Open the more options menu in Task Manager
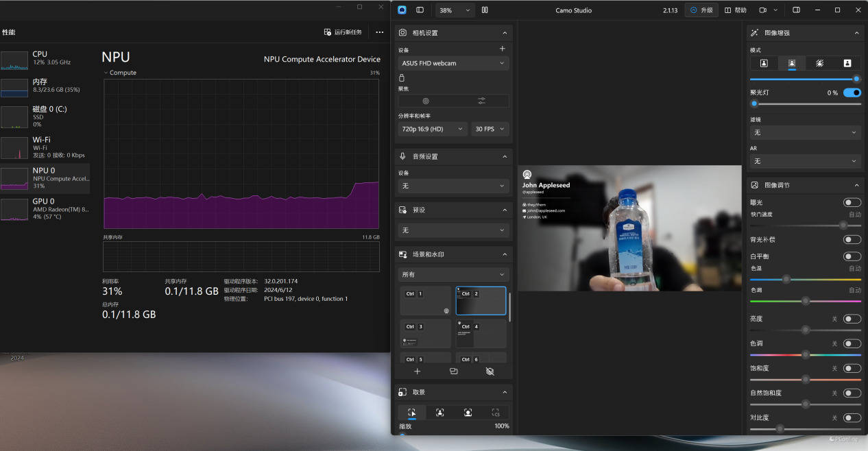 [379, 32]
